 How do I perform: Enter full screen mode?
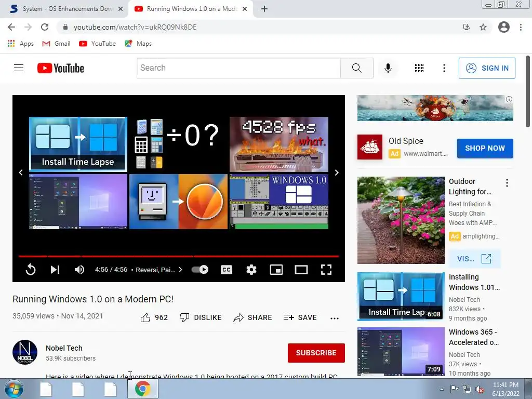pyautogui.click(x=326, y=270)
